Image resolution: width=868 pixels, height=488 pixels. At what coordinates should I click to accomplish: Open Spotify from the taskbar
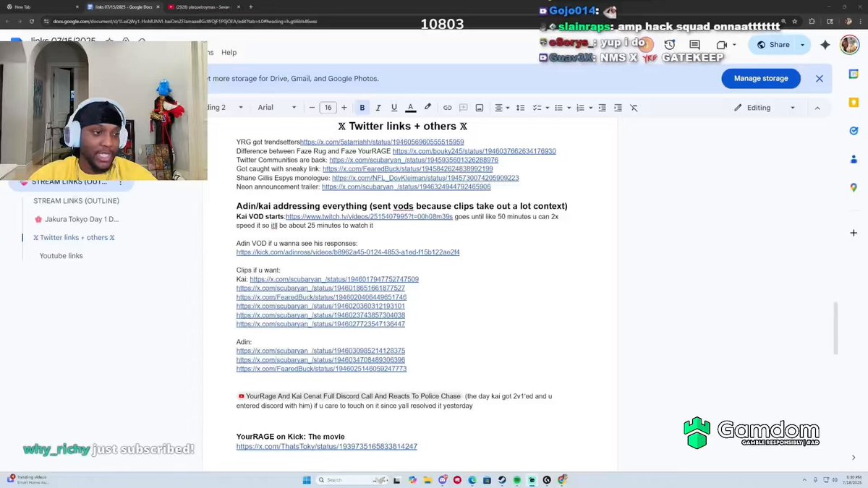coord(517,479)
